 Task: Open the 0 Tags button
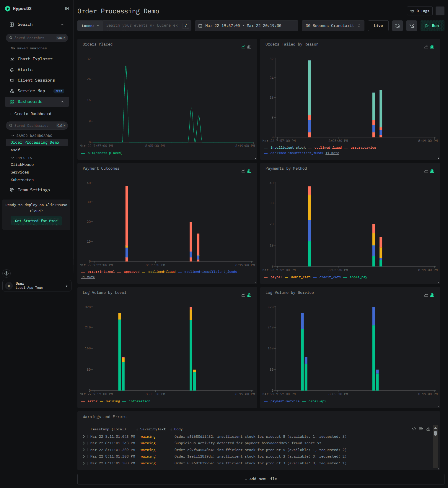point(420,11)
